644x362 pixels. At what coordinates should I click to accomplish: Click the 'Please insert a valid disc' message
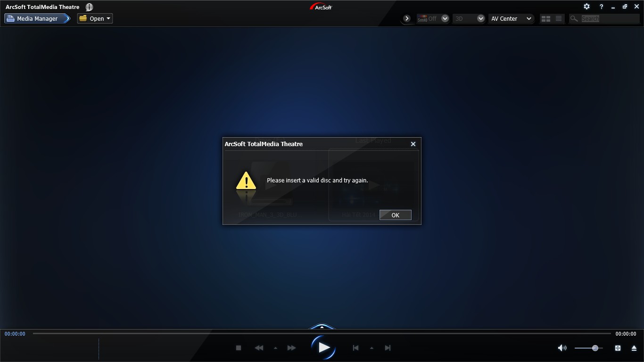pyautogui.click(x=317, y=181)
